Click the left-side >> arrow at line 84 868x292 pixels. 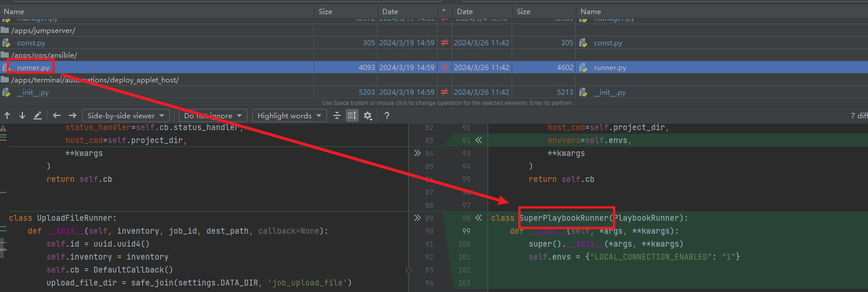[x=417, y=153]
